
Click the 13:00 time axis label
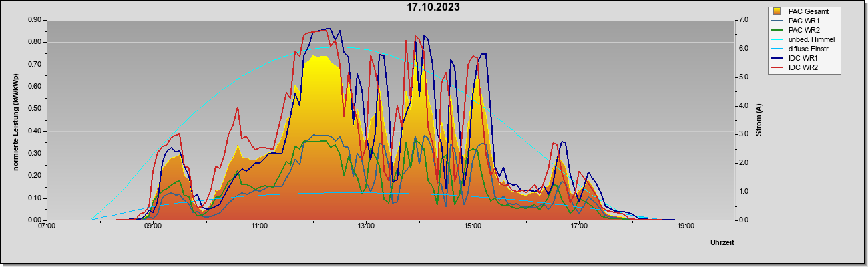[x=366, y=226]
